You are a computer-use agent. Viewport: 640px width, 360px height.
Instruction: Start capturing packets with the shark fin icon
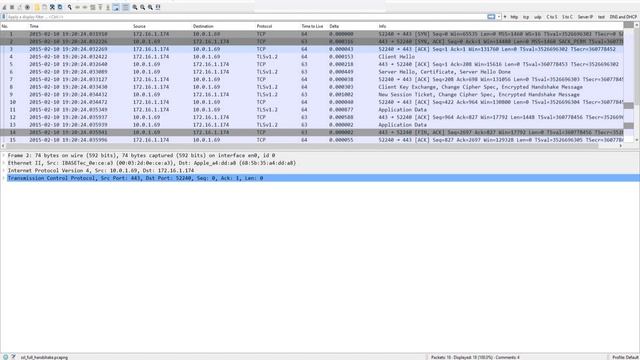pos(4,7)
